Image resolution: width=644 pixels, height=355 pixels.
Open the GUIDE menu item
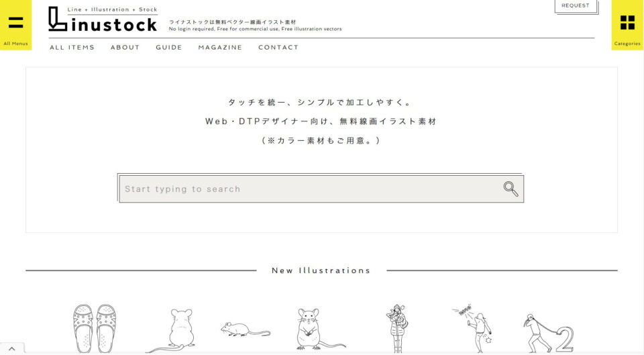tap(169, 47)
